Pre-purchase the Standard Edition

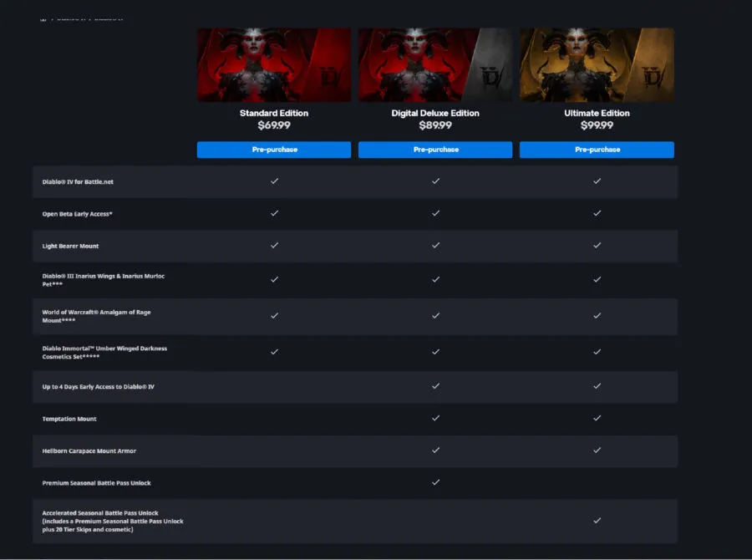click(x=273, y=150)
